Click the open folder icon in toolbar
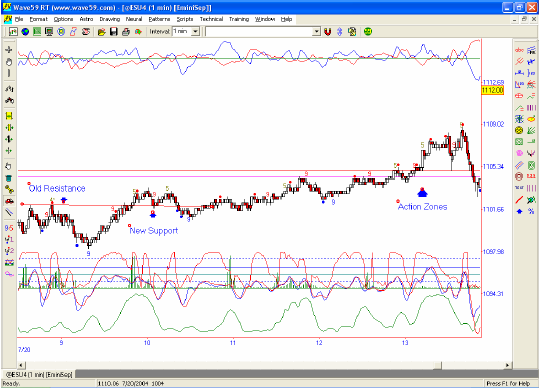 (101, 32)
